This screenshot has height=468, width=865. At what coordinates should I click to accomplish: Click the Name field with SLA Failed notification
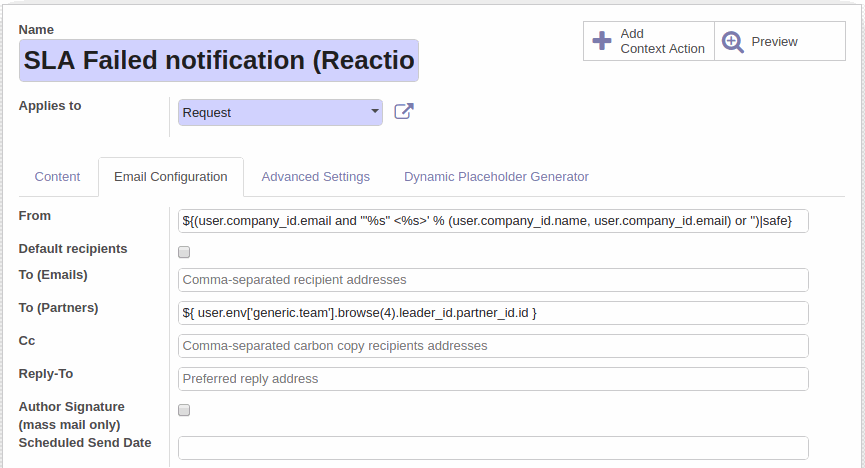click(219, 61)
